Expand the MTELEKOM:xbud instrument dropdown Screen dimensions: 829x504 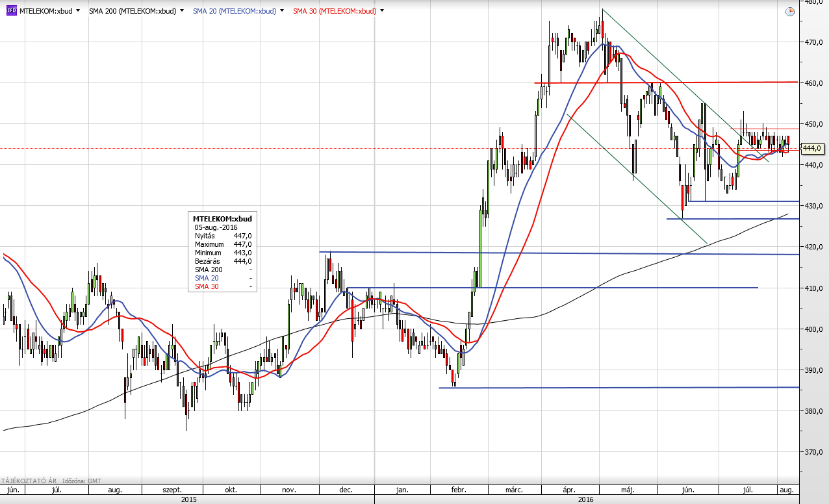point(78,11)
